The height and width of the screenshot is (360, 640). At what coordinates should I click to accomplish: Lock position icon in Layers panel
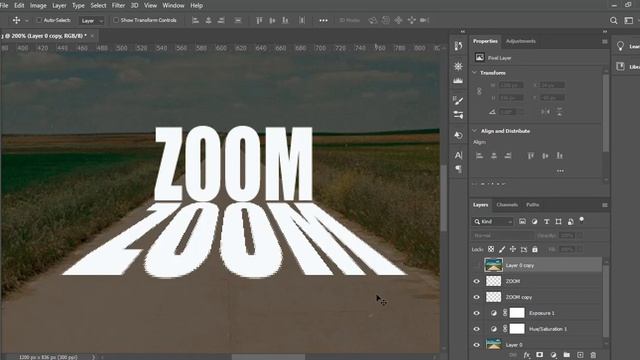513,249
